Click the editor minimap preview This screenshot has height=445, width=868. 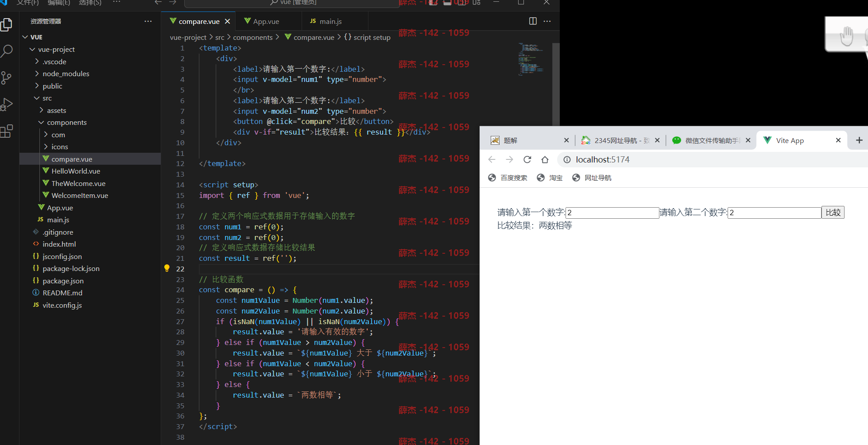(x=531, y=59)
